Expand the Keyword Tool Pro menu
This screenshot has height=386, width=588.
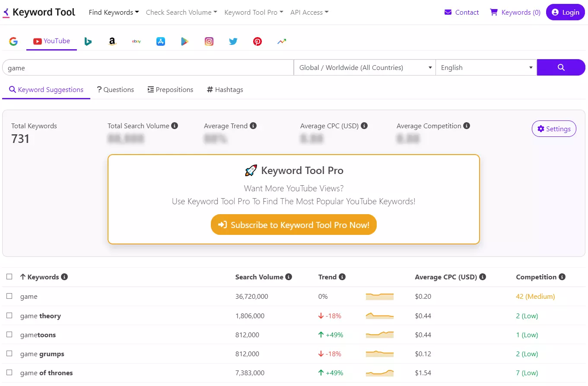[x=254, y=12]
